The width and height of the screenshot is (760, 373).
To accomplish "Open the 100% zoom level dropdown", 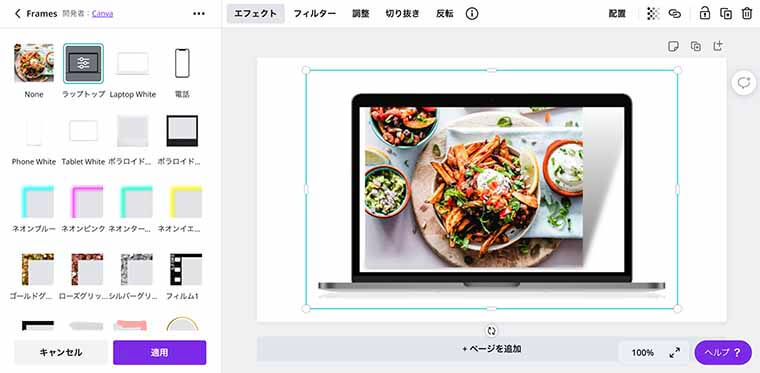I will [x=643, y=353].
